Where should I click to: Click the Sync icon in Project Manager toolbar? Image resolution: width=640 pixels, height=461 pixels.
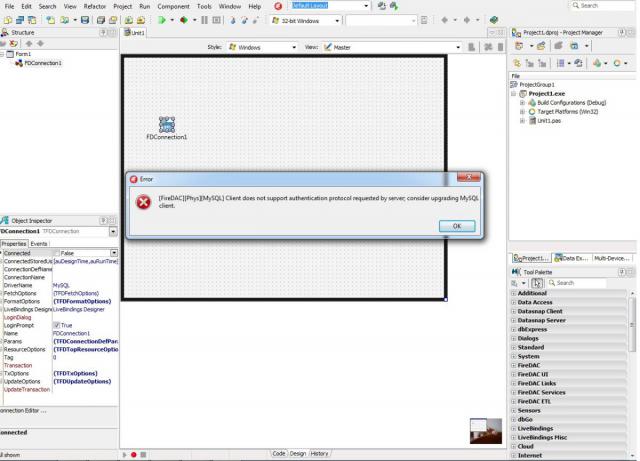(x=578, y=63)
